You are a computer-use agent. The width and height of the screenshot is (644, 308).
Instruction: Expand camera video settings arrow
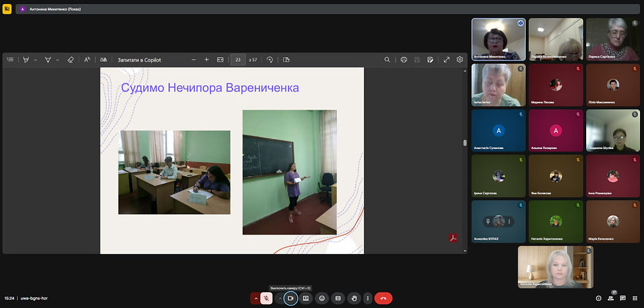click(x=280, y=298)
